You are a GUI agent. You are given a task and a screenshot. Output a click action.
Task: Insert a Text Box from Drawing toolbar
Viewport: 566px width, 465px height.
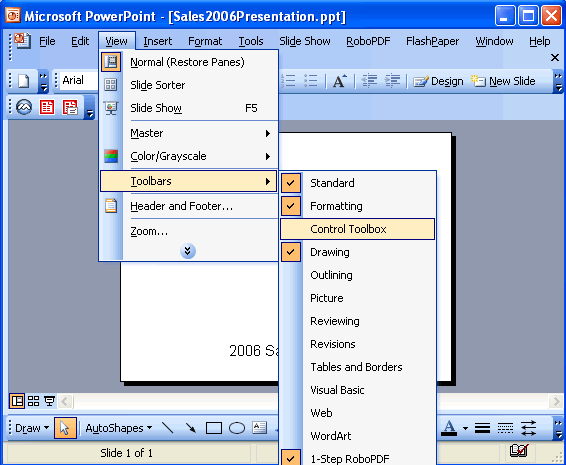click(260, 428)
